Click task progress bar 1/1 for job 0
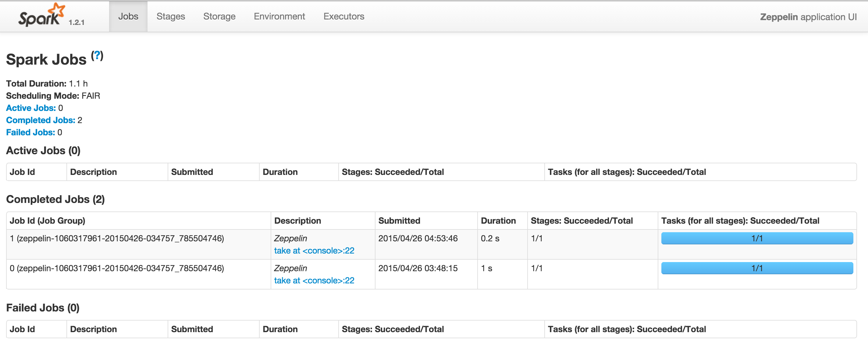Screen dimensions: 868x362 coord(757,268)
